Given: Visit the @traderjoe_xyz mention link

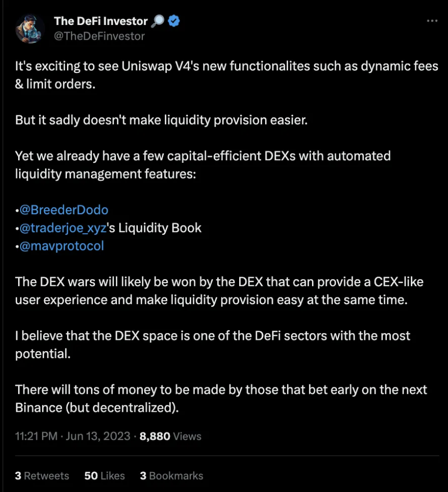Looking at the screenshot, I should (63, 228).
